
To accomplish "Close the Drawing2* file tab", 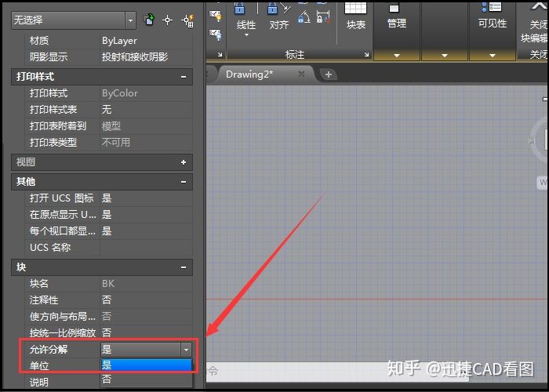I will pyautogui.click(x=301, y=74).
